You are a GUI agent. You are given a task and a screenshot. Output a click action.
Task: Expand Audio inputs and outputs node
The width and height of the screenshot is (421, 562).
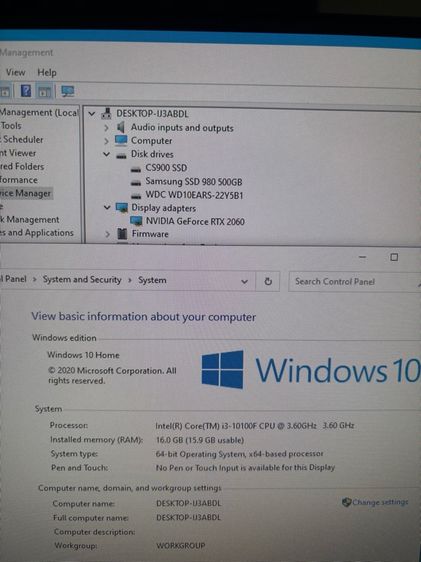tap(106, 128)
